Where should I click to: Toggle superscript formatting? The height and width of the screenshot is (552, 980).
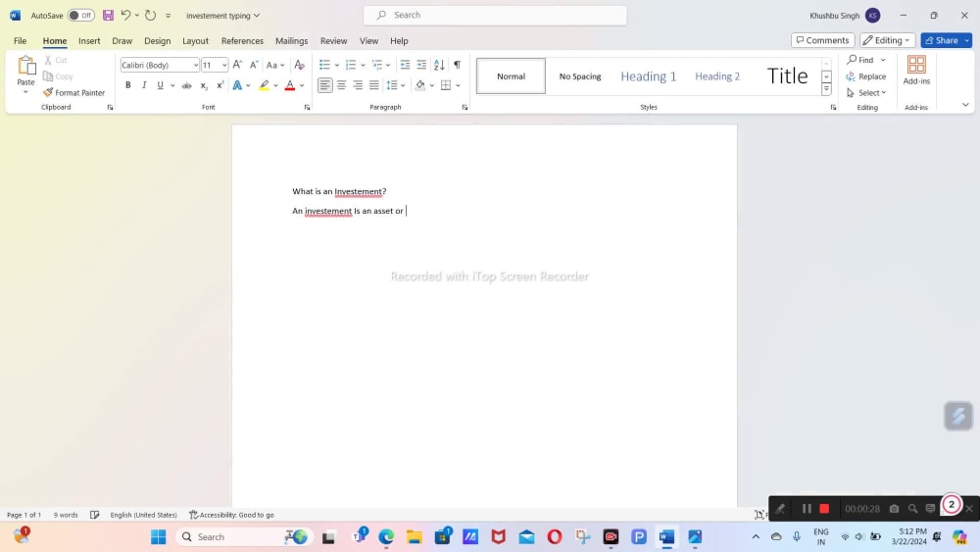(220, 85)
